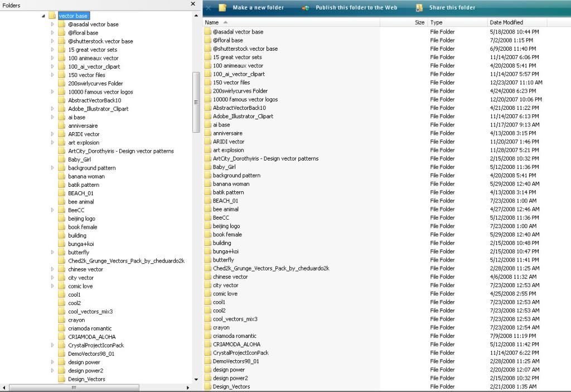
Task: Select 100 animeaux vector in file list
Action: 238,66
